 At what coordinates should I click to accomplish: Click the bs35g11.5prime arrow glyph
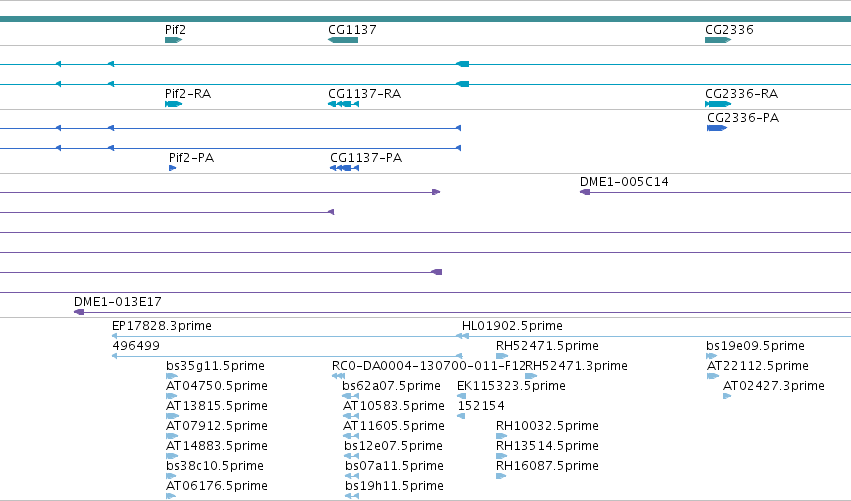point(172,376)
